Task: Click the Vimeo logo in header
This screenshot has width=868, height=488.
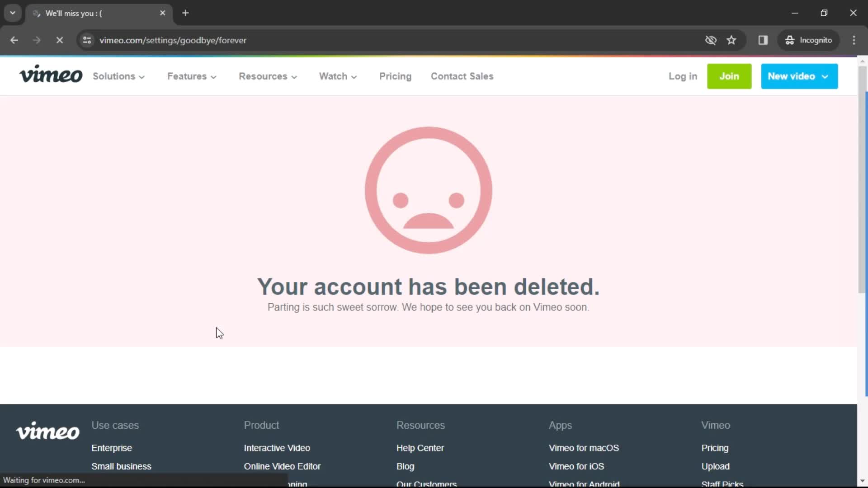Action: tap(51, 75)
